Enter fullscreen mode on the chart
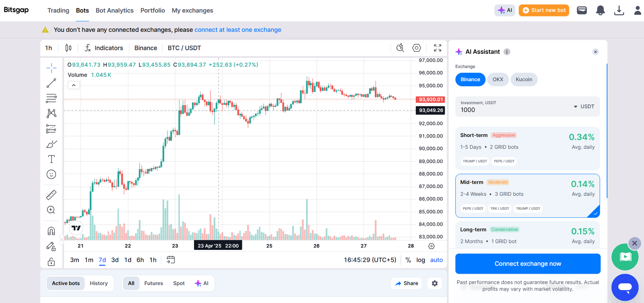This screenshot has height=303, width=644. click(438, 48)
